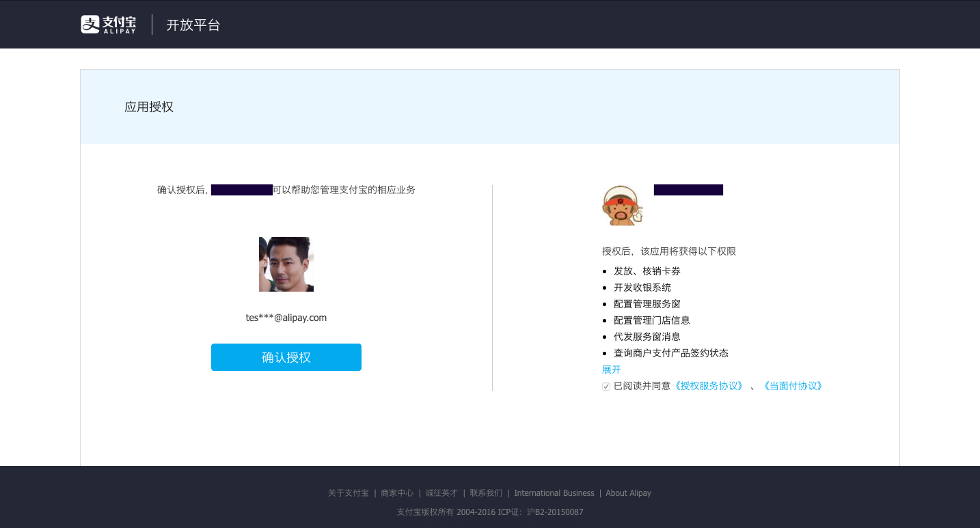Click the 查询商户支付产品签约状态 permission item
This screenshot has height=528, width=980.
(x=671, y=353)
